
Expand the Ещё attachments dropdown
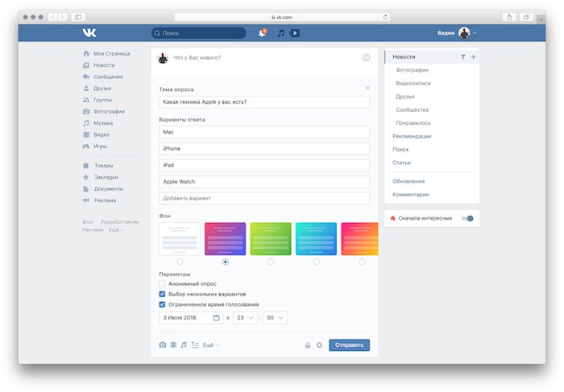point(211,345)
